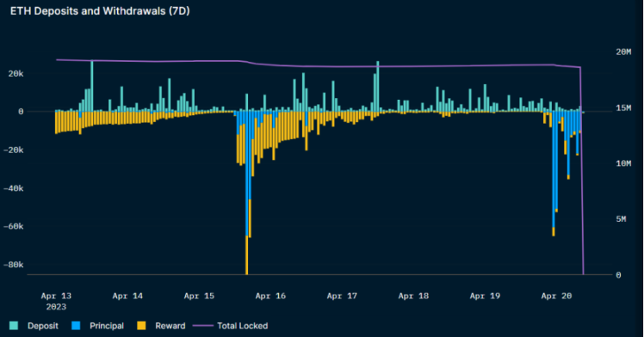Toggle the Reward series legend label
The image size is (644, 337).
pyautogui.click(x=170, y=326)
